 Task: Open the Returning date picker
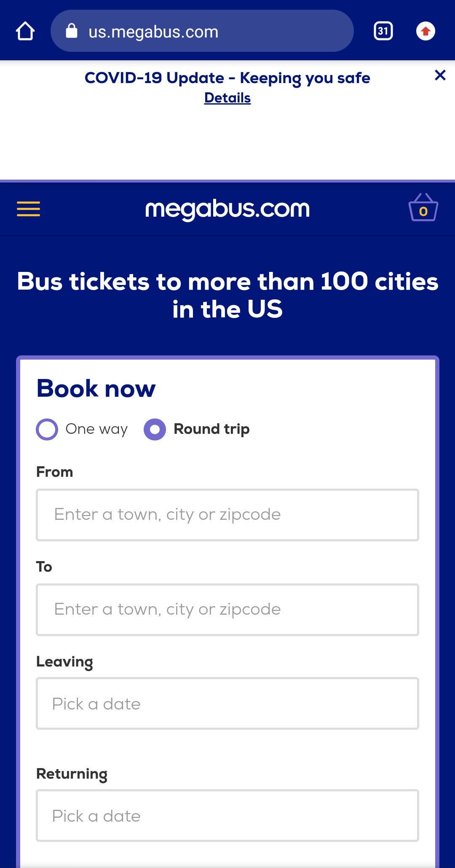point(227,815)
